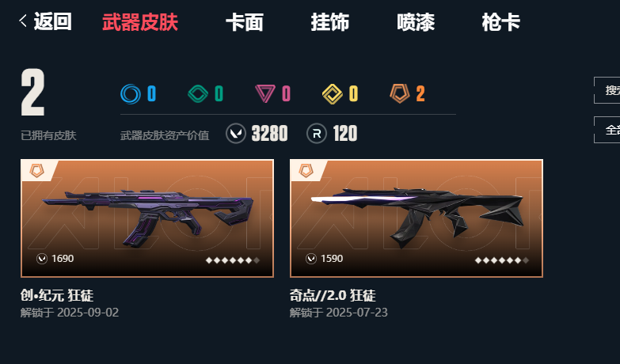Open the 创•纪元 狂徒 skin thumbnail
Screen dimensions: 620x364
click(x=147, y=218)
